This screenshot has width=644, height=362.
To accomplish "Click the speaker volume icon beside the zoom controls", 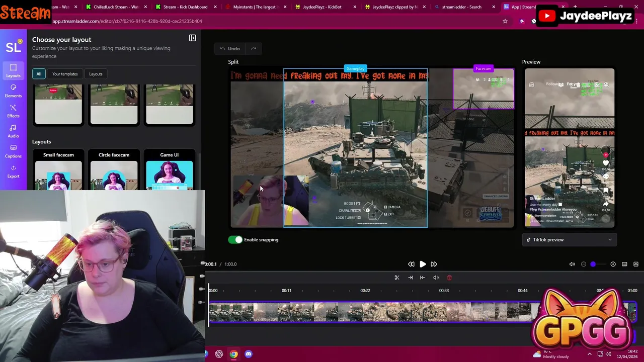I will 572,264.
